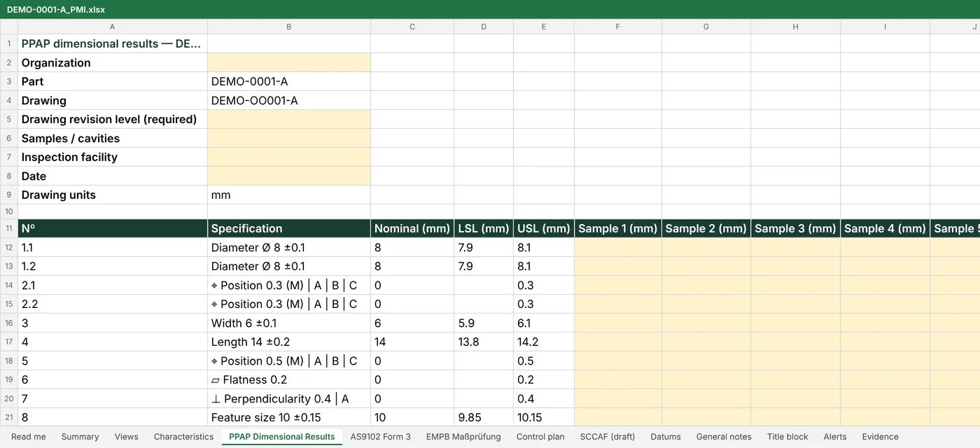980x448 pixels.
Task: Click the Specification column header cell
Action: [x=289, y=228]
